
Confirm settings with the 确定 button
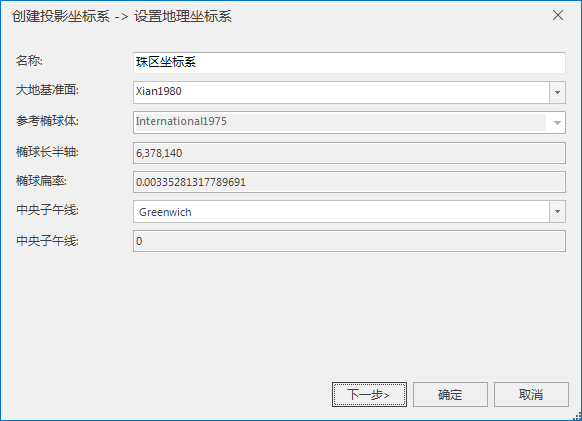tap(450, 394)
